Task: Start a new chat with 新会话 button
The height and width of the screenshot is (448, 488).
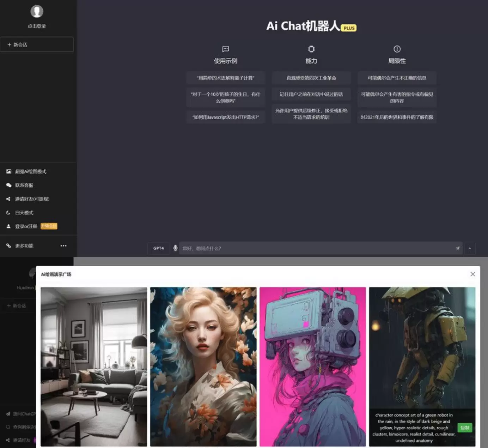Action: click(x=37, y=44)
